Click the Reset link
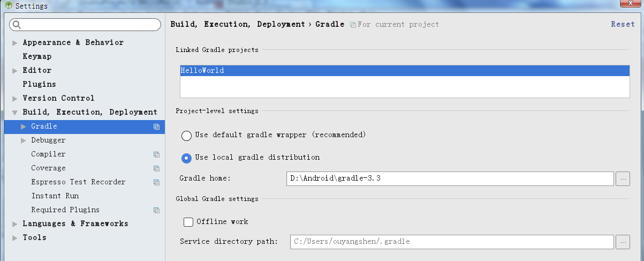Image resolution: width=644 pixels, height=261 pixels. [x=623, y=24]
